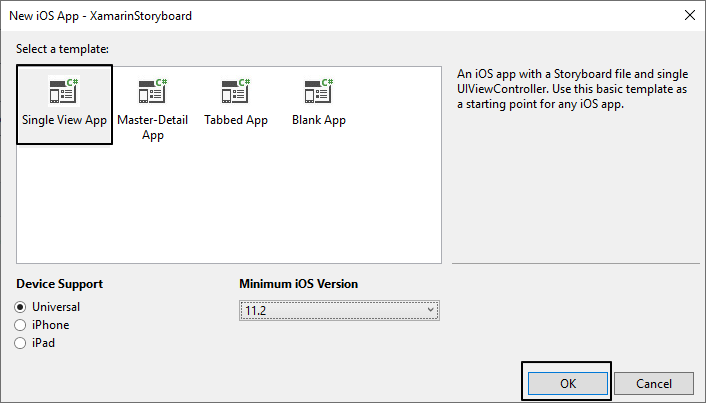This screenshot has width=706, height=403.
Task: Confirm with the OK button
Action: click(x=568, y=384)
